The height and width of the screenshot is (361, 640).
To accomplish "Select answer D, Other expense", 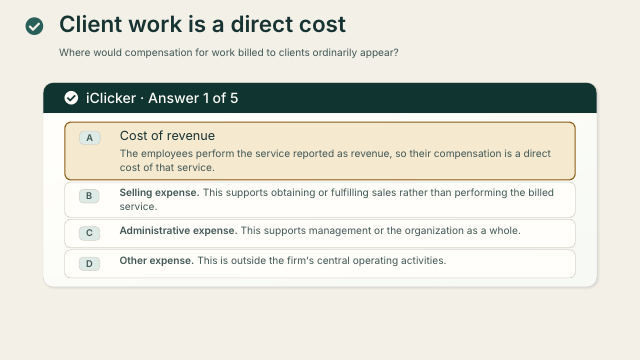I will (x=320, y=264).
